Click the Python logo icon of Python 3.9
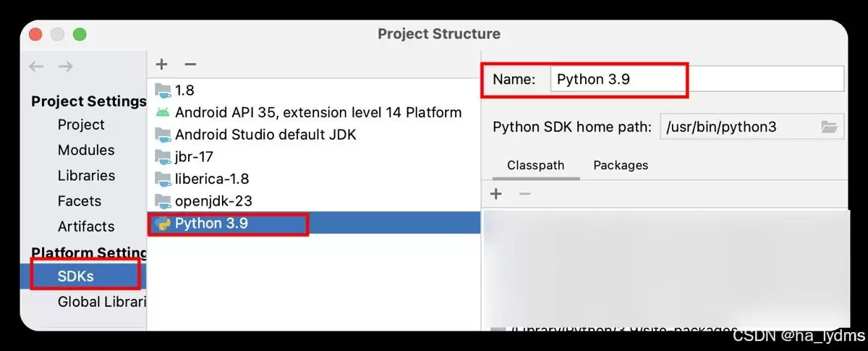Image resolution: width=868 pixels, height=351 pixels. tap(163, 223)
